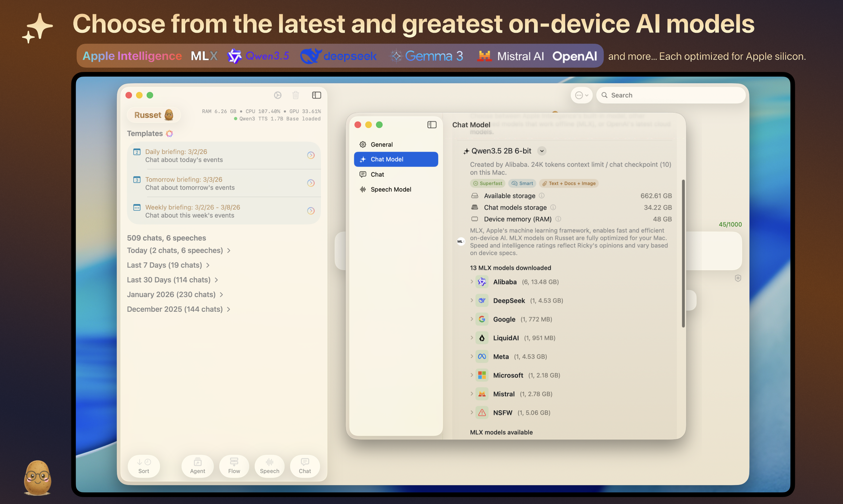Viewport: 843px width, 504px height.
Task: Click the settings pane scrollbar
Action: coord(683,253)
